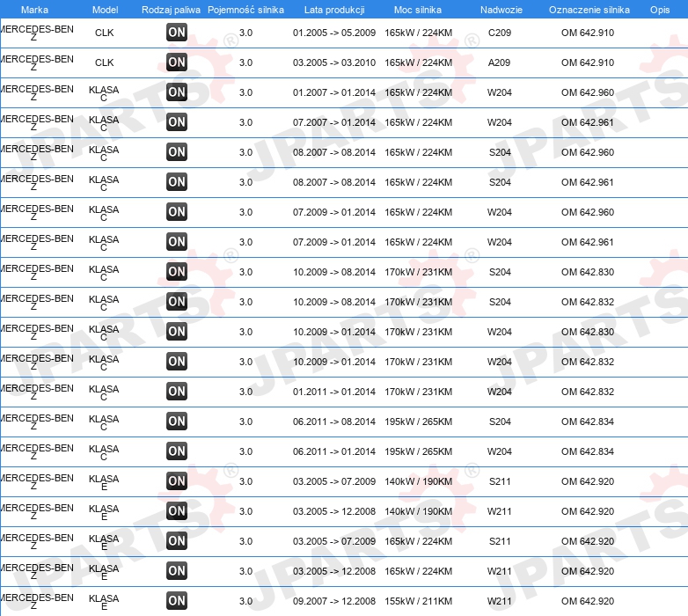Click 195kW / 265KM in the S204 row
Screen dimensions: 688x616
(x=418, y=422)
